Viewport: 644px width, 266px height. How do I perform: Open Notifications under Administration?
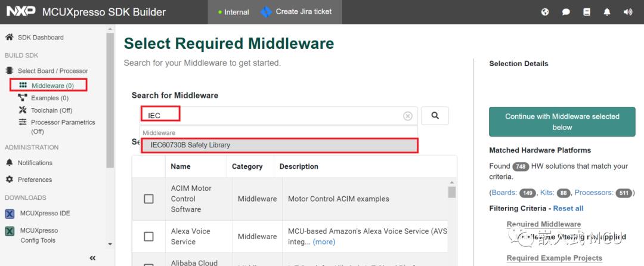coord(35,163)
